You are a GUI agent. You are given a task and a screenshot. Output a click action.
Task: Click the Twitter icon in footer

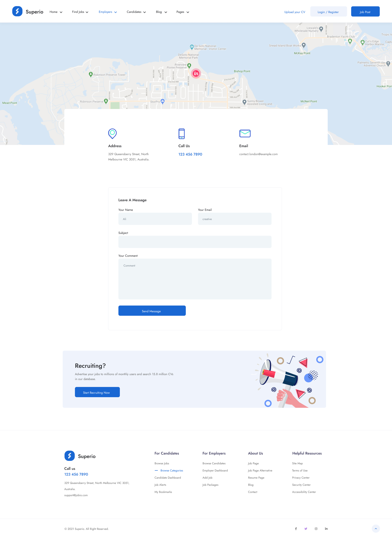(x=306, y=529)
